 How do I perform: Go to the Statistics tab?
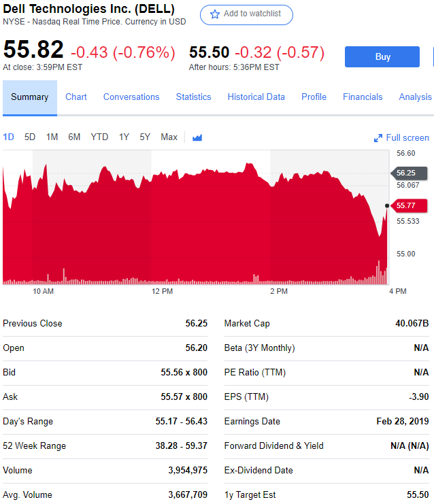click(x=193, y=97)
